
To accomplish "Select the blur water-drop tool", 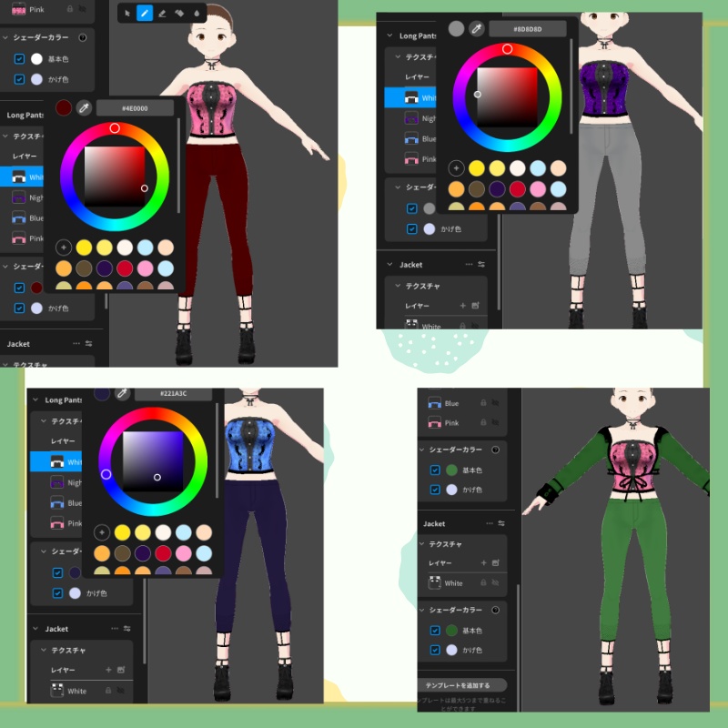I will point(197,14).
